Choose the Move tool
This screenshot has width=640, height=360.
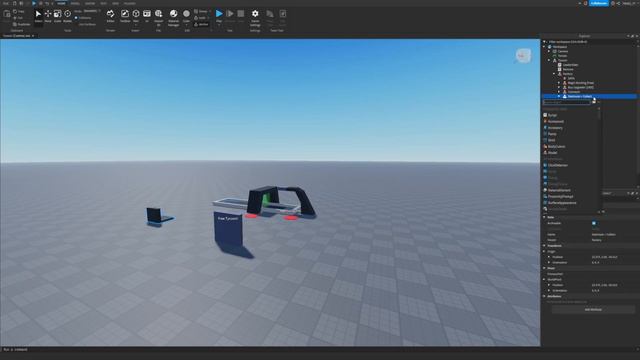[x=48, y=16]
